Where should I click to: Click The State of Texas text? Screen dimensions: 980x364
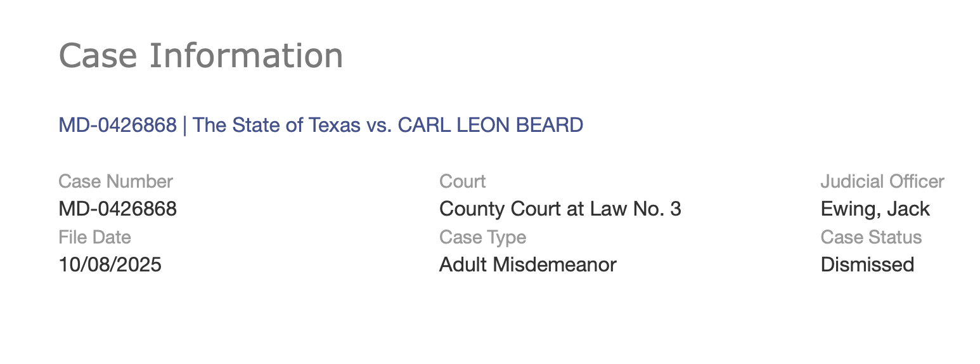(276, 125)
